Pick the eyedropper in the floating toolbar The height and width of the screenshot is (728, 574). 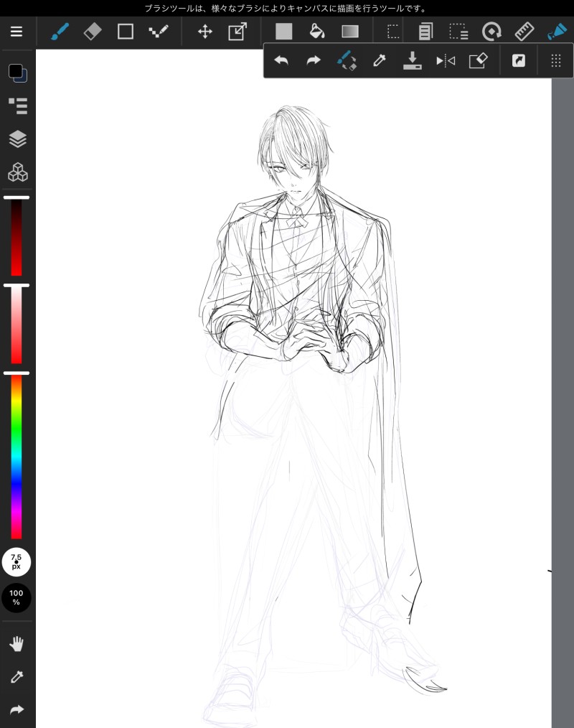click(x=380, y=60)
